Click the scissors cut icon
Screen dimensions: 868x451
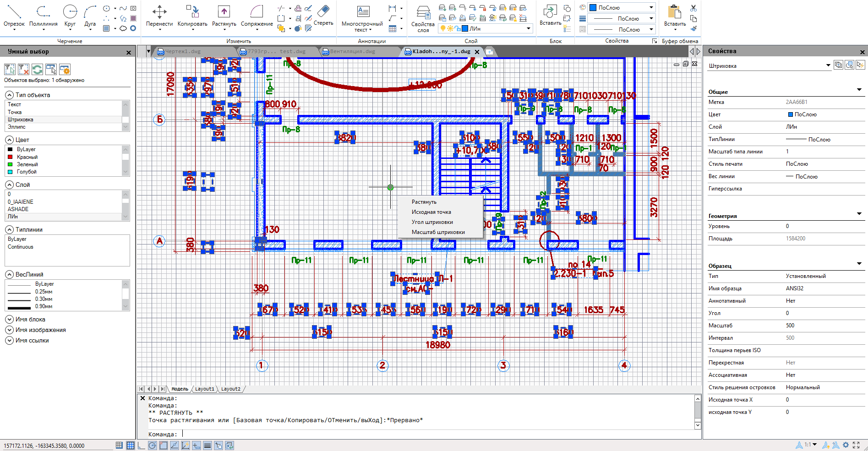pos(693,8)
